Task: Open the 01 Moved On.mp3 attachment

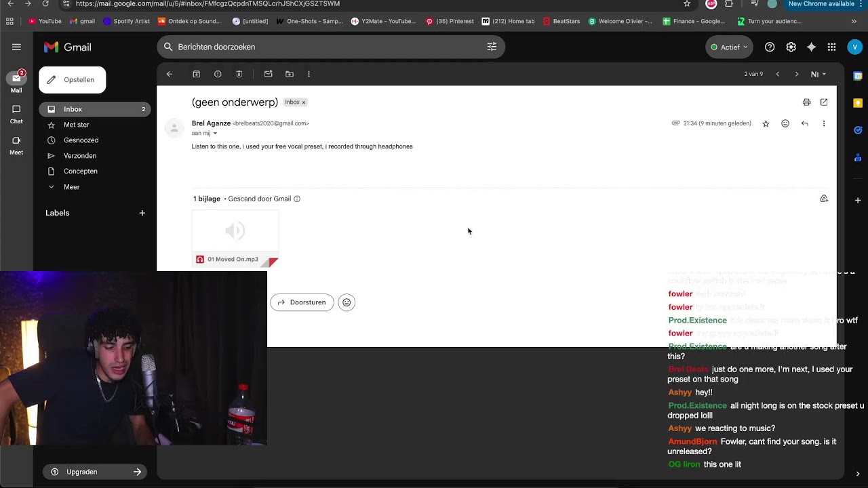Action: pyautogui.click(x=235, y=238)
